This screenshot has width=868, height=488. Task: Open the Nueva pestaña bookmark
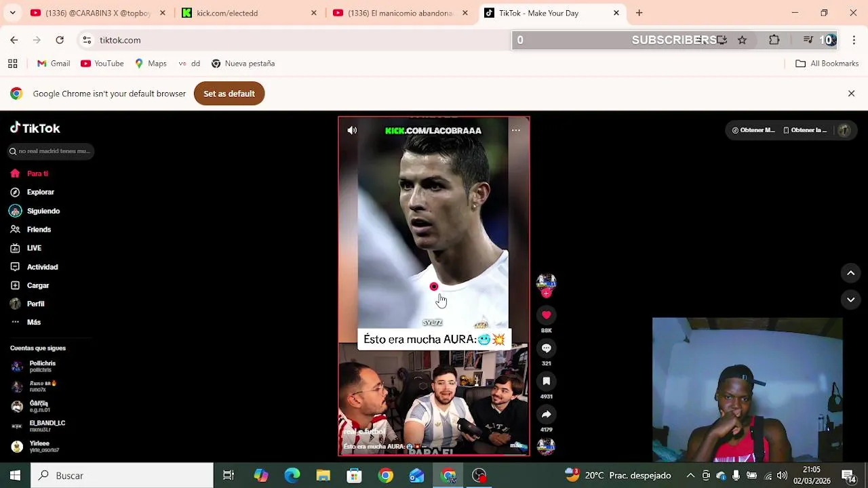(x=243, y=64)
